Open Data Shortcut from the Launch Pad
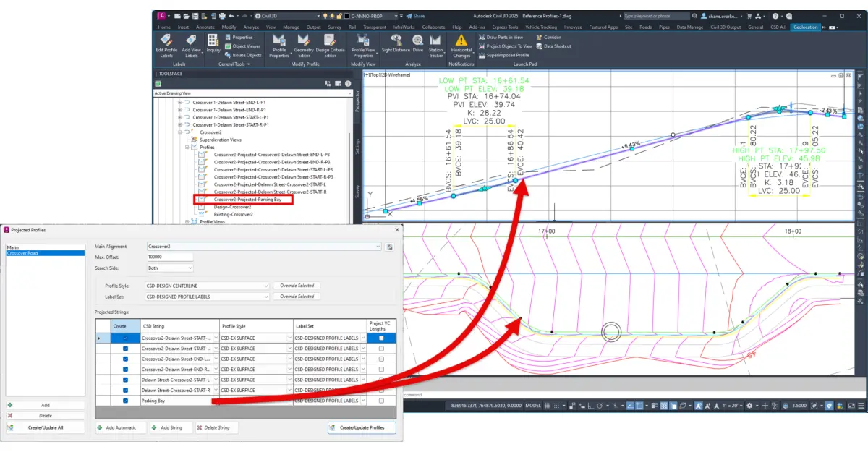Image resolution: width=868 pixels, height=452 pixels. point(553,46)
